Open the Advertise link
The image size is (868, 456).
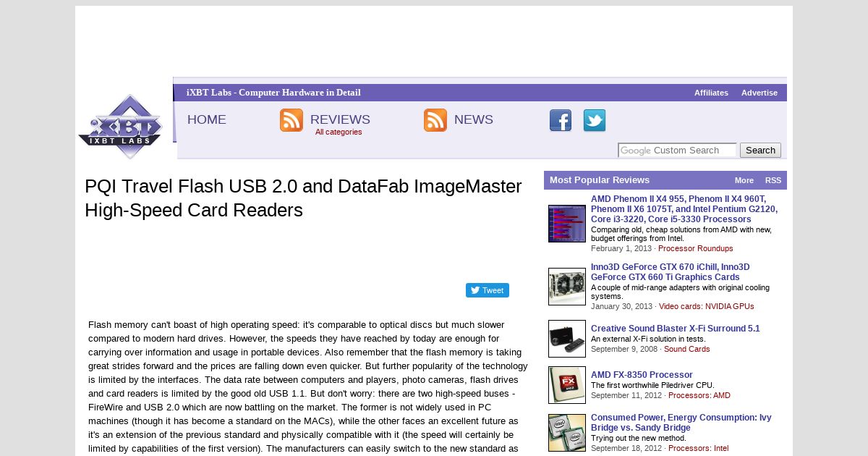(759, 93)
